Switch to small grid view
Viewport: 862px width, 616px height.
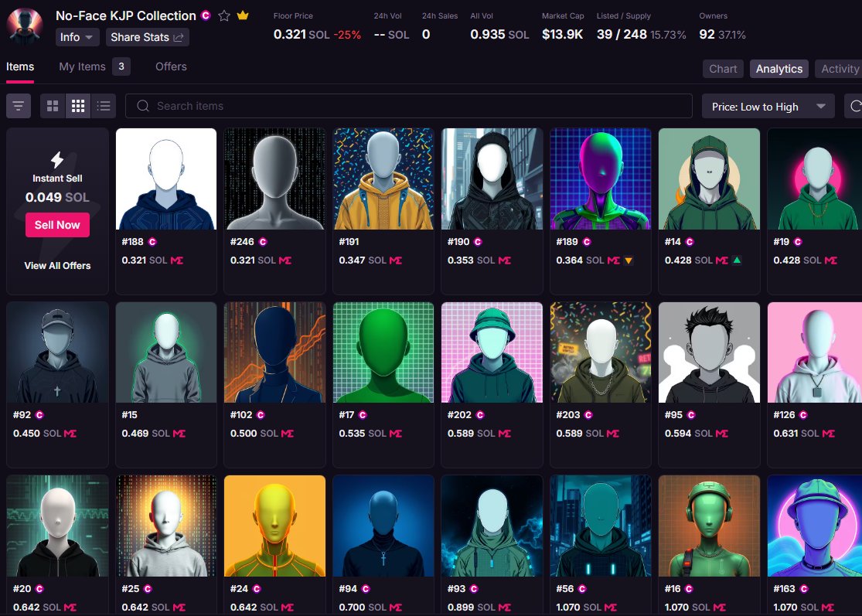click(x=78, y=106)
